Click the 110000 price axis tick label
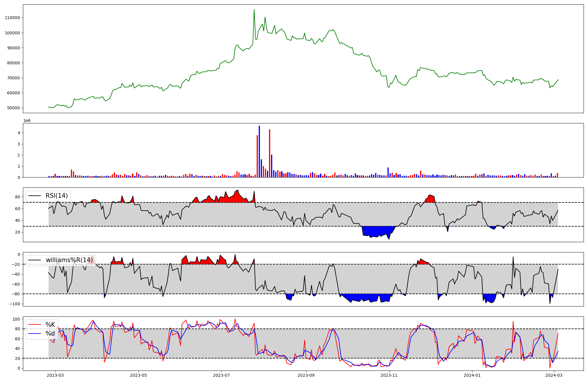588x382 pixels. tap(12, 18)
